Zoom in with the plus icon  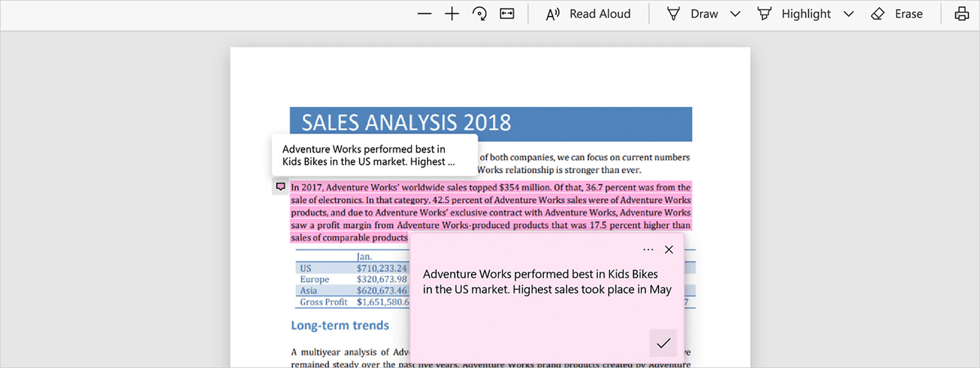point(452,13)
